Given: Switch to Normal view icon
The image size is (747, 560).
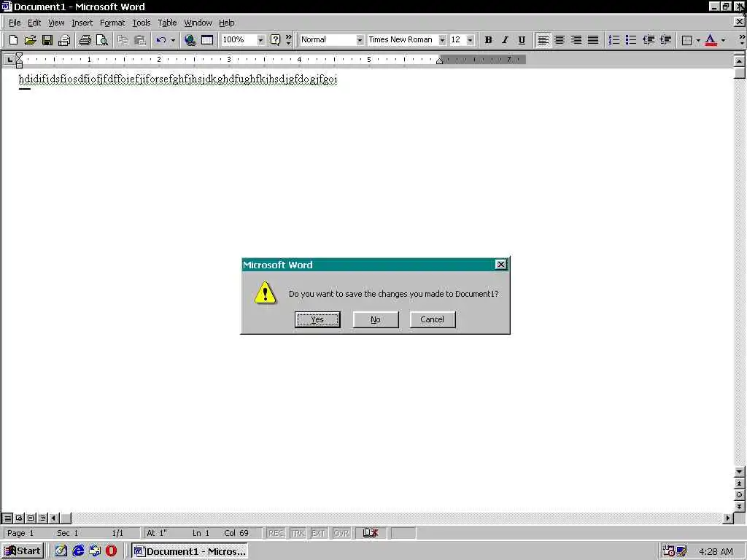Looking at the screenshot, I should (x=7, y=518).
